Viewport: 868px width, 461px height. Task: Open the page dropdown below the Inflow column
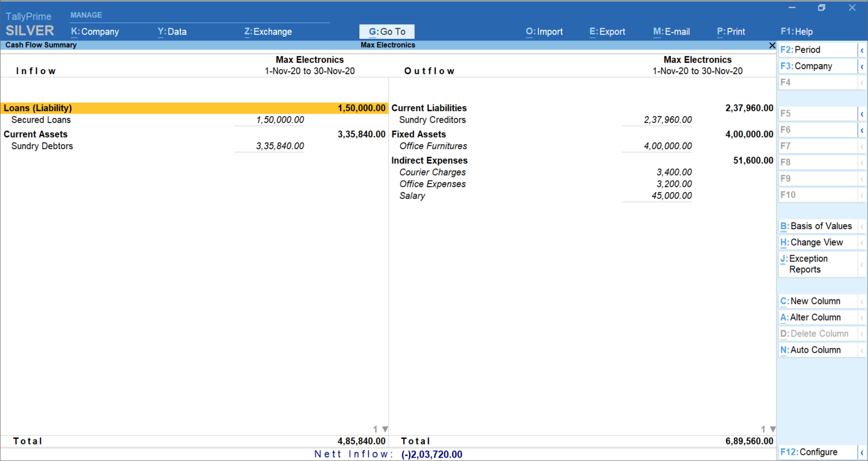click(384, 429)
